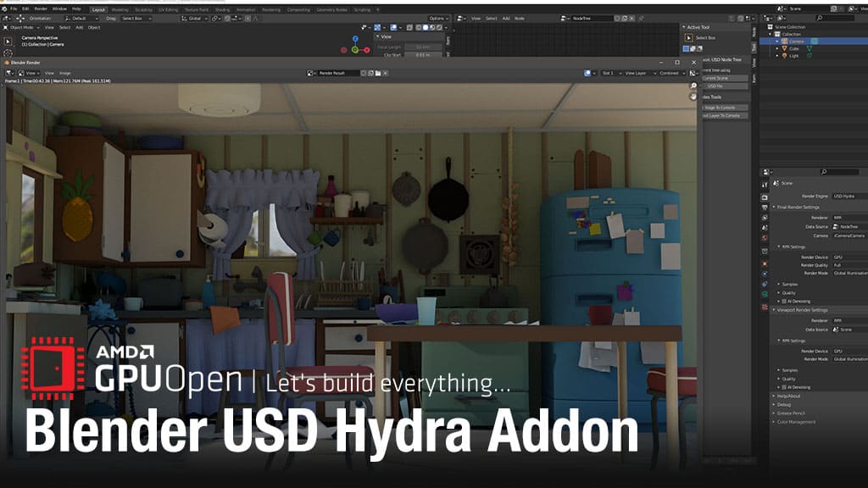Select the Cube object in outliner

click(x=793, y=48)
